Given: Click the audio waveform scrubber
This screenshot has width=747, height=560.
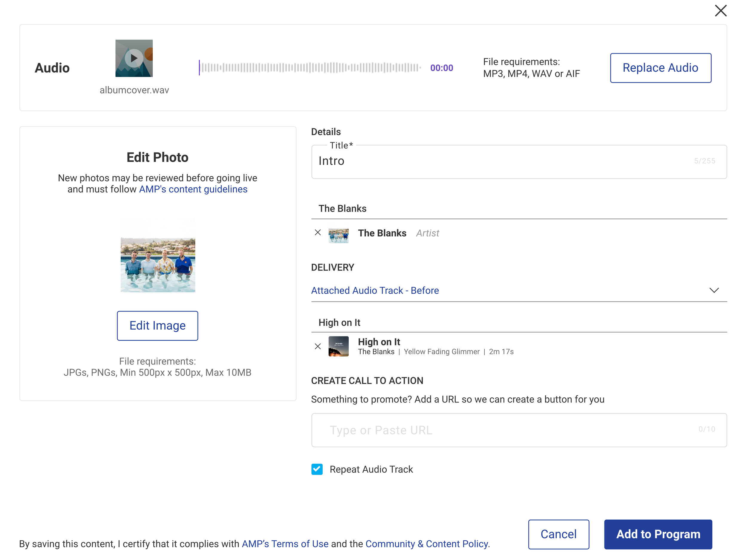Looking at the screenshot, I should click(x=311, y=68).
